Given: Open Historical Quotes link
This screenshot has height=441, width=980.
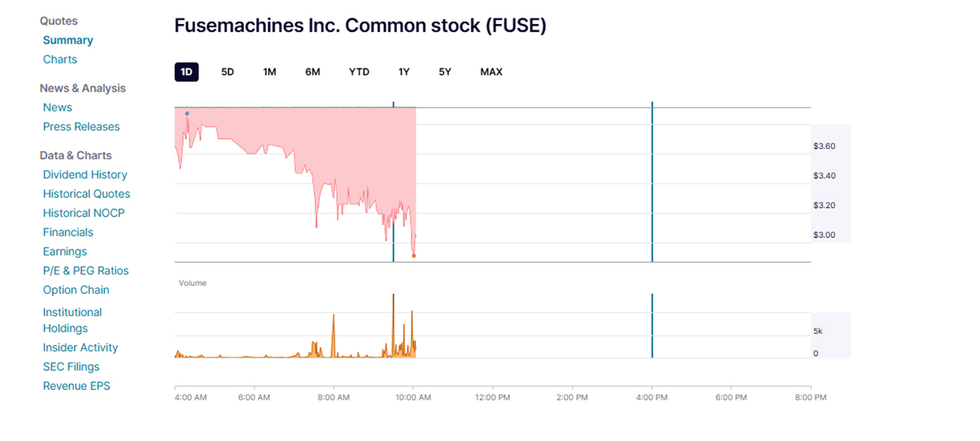Looking at the screenshot, I should click(86, 193).
